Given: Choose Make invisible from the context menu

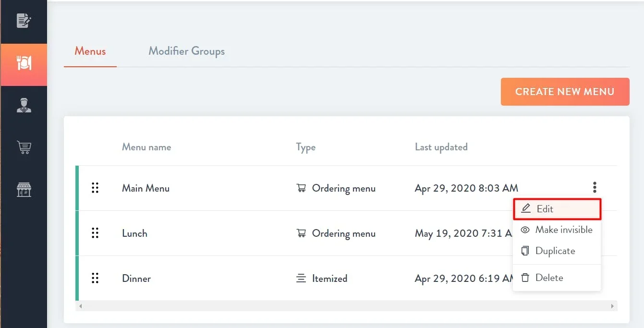Looking at the screenshot, I should [x=557, y=230].
